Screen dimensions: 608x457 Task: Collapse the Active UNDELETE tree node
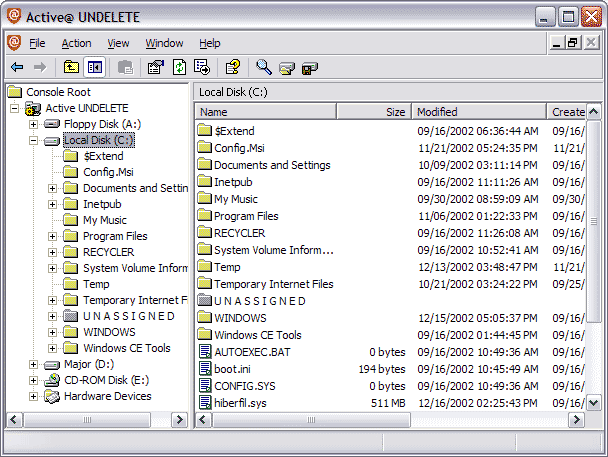(x=14, y=108)
